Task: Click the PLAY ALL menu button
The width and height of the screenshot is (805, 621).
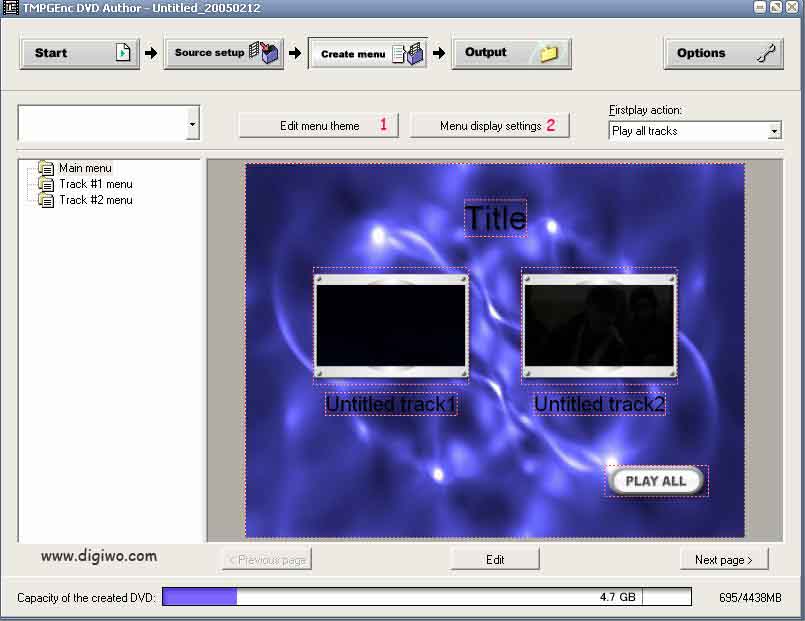Action: click(656, 481)
